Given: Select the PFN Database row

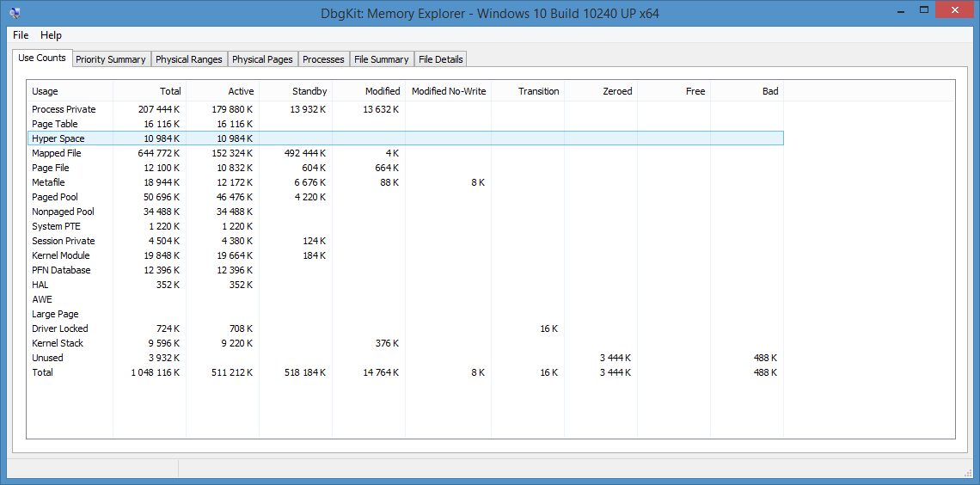Looking at the screenshot, I should (x=406, y=270).
